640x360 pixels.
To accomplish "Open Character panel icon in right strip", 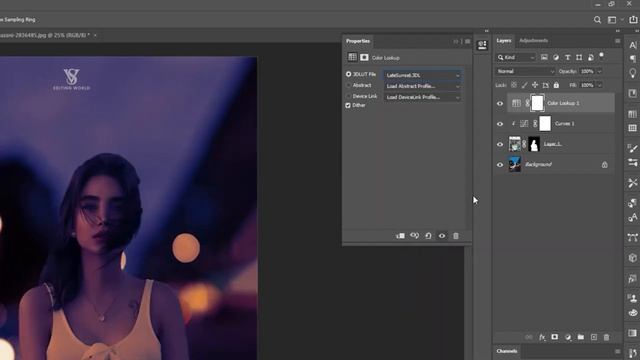I will click(x=633, y=45).
